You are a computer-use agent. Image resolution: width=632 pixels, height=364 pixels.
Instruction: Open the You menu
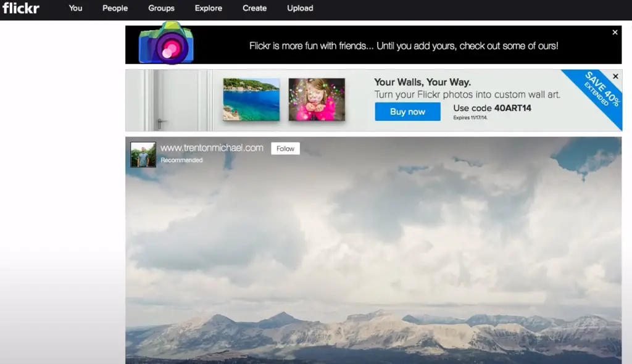click(76, 8)
